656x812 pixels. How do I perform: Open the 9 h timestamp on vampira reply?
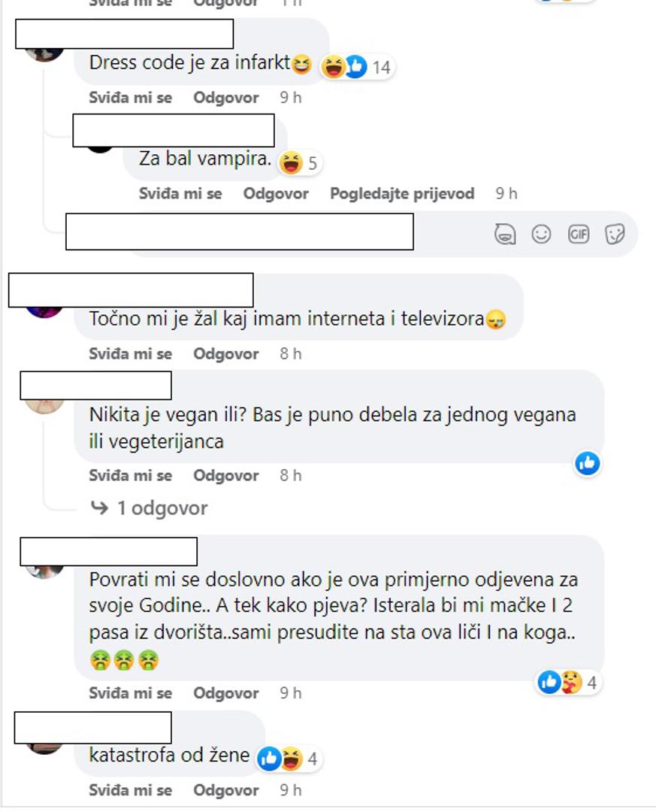tap(506, 193)
